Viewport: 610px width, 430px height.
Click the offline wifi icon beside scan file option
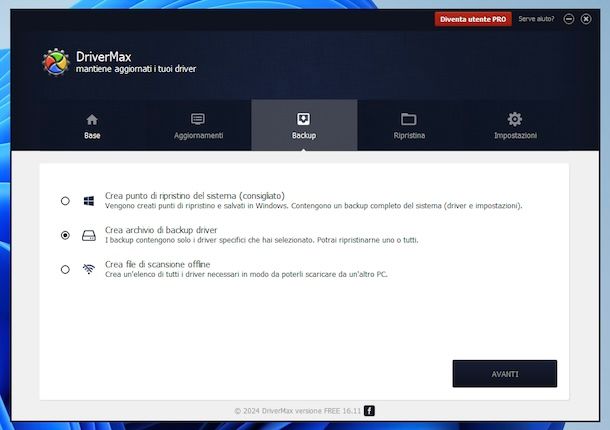click(89, 269)
